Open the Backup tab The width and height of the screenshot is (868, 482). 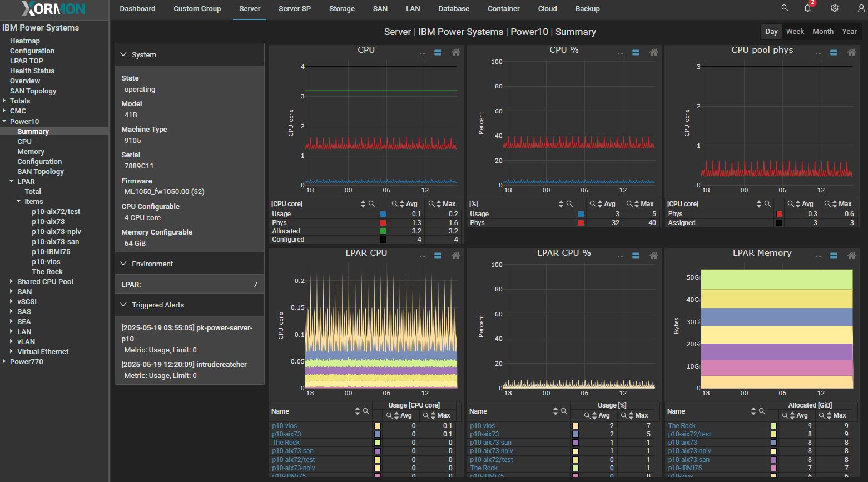(587, 9)
